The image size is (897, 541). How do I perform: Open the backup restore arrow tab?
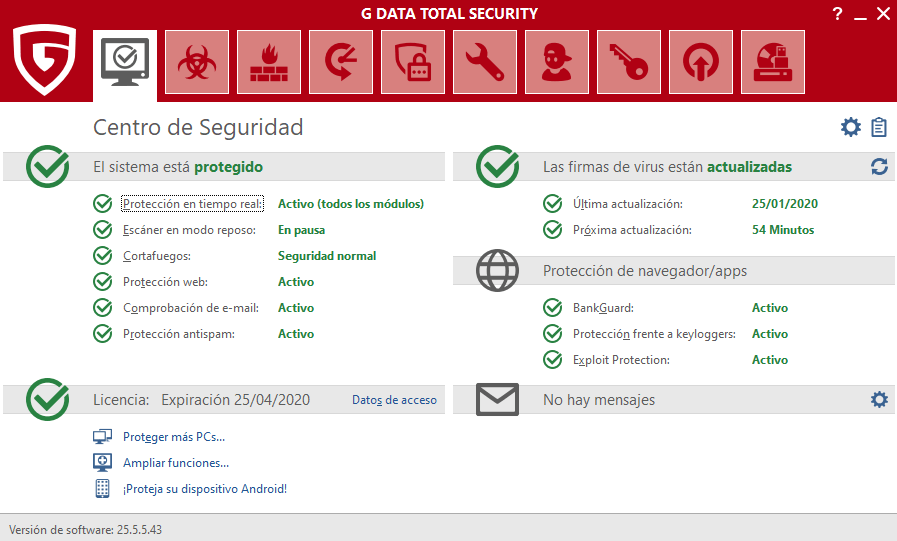click(341, 62)
